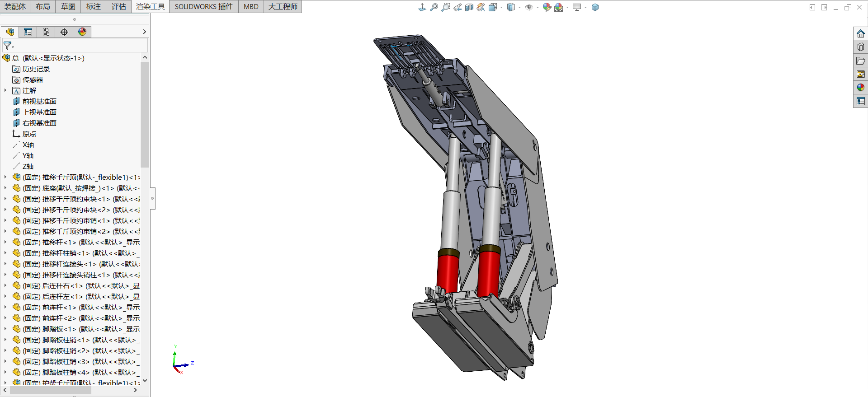Toggle Hide/Show Items eye icon
868x397 pixels.
(x=528, y=7)
